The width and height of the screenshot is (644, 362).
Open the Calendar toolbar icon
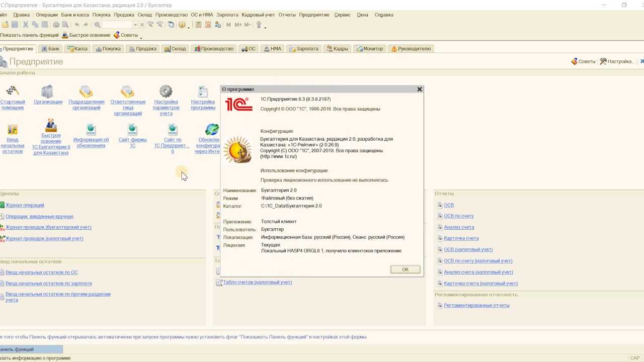click(x=208, y=25)
